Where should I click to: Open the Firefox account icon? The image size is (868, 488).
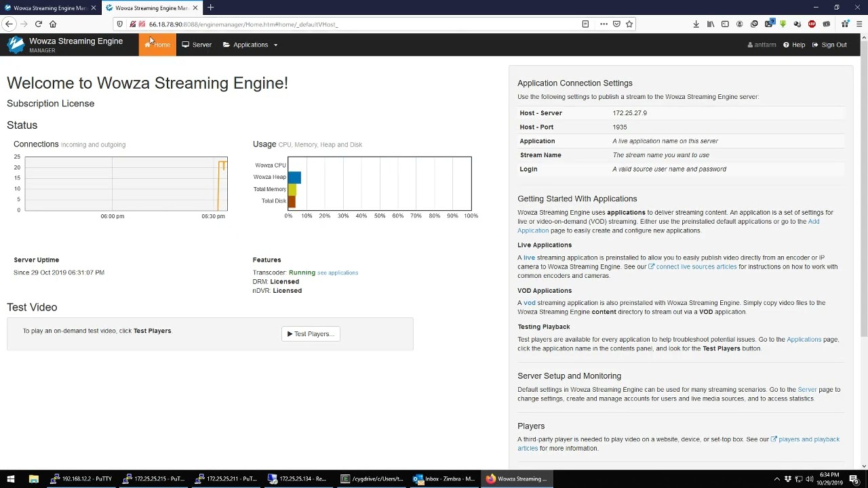coord(740,24)
